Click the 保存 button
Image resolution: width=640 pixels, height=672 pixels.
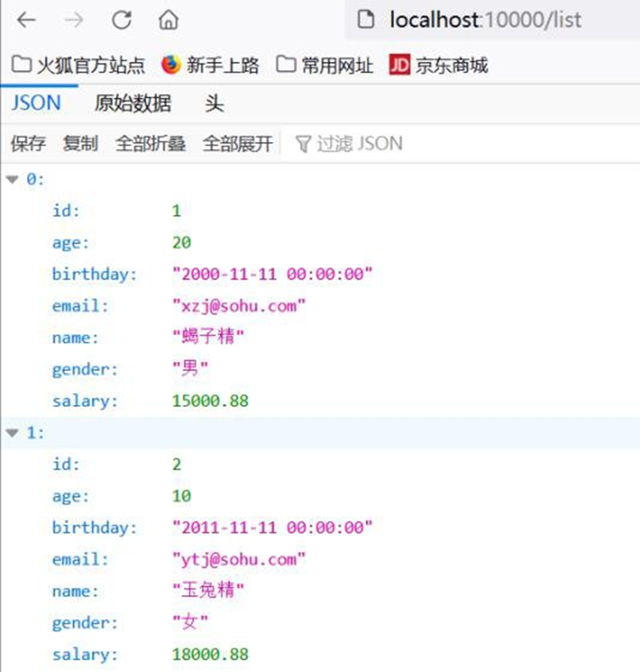[x=28, y=144]
